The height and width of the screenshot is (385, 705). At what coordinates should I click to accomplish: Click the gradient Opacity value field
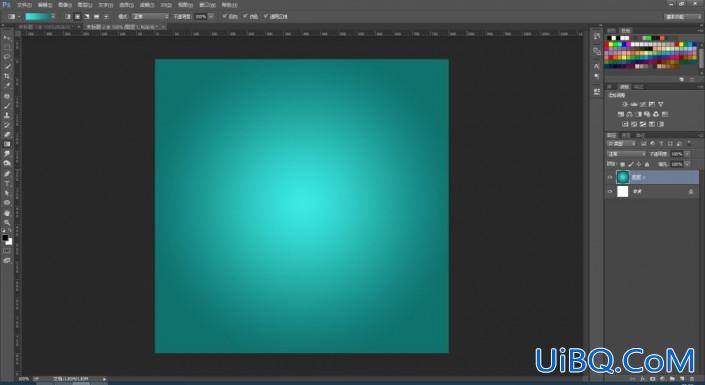(x=201, y=17)
